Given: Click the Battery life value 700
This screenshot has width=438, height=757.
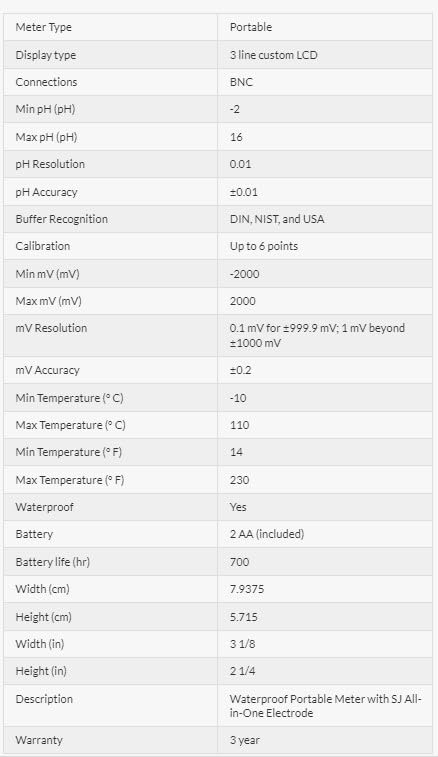Looking at the screenshot, I should (240, 562).
